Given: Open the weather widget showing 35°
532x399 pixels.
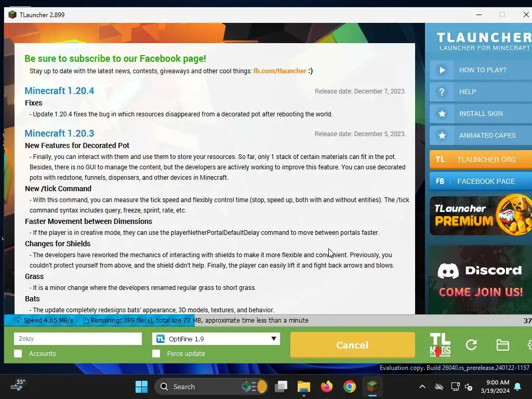Looking at the screenshot, I should coord(18,385).
